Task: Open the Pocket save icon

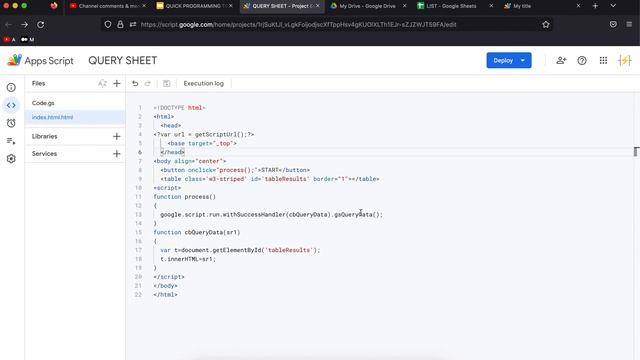Action: point(613,24)
